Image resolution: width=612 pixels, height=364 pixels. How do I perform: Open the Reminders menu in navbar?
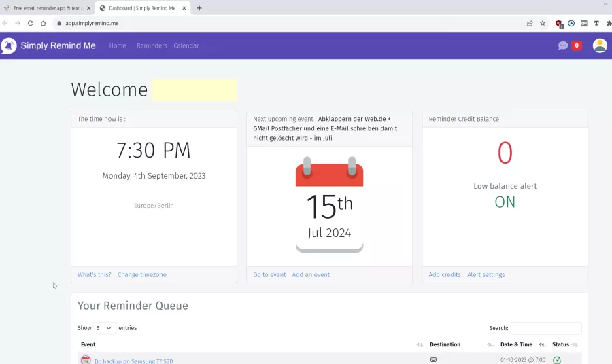point(152,45)
